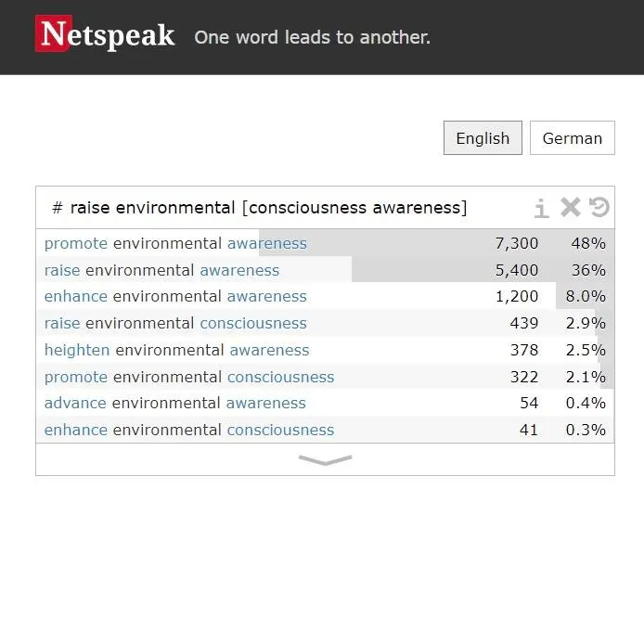The height and width of the screenshot is (644, 644).
Task: Clear the query with the X icon
Action: [x=571, y=207]
